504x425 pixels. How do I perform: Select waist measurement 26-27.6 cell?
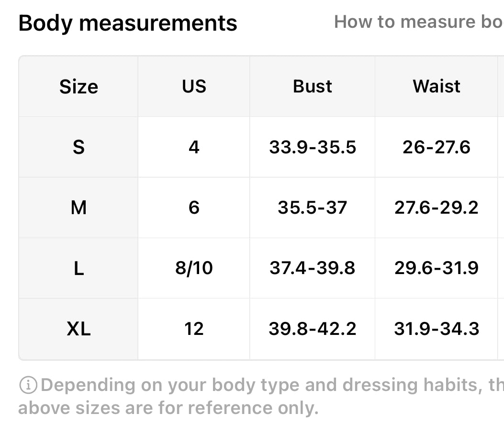point(437,147)
